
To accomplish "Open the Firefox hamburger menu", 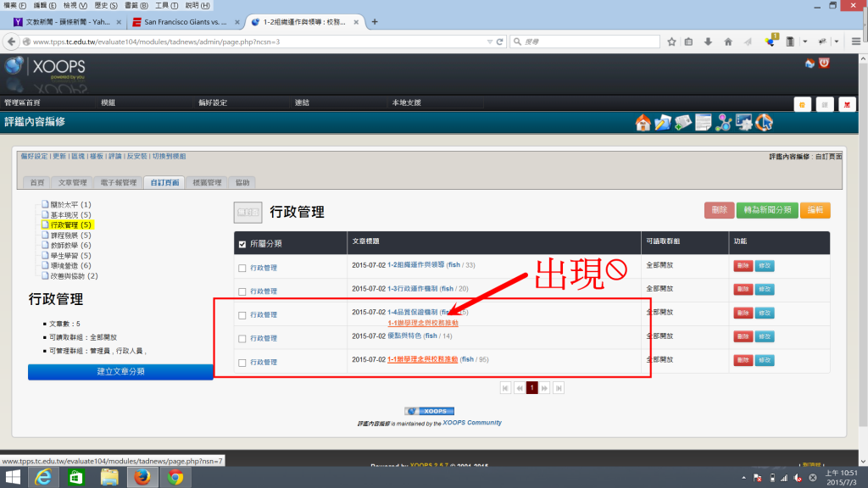I will coord(856,41).
